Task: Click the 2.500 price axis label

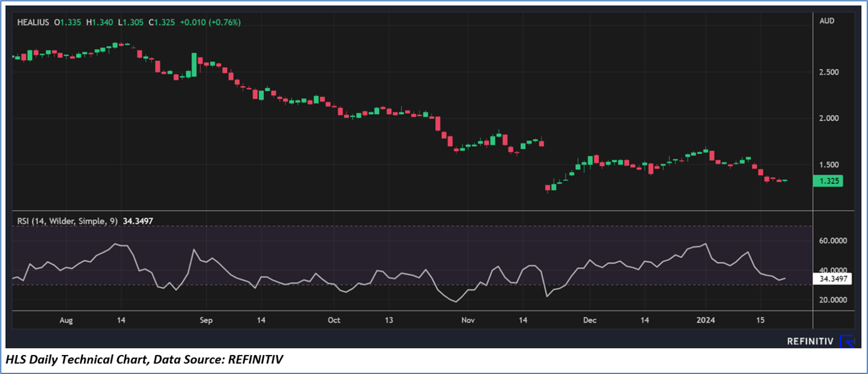Action: click(x=830, y=72)
